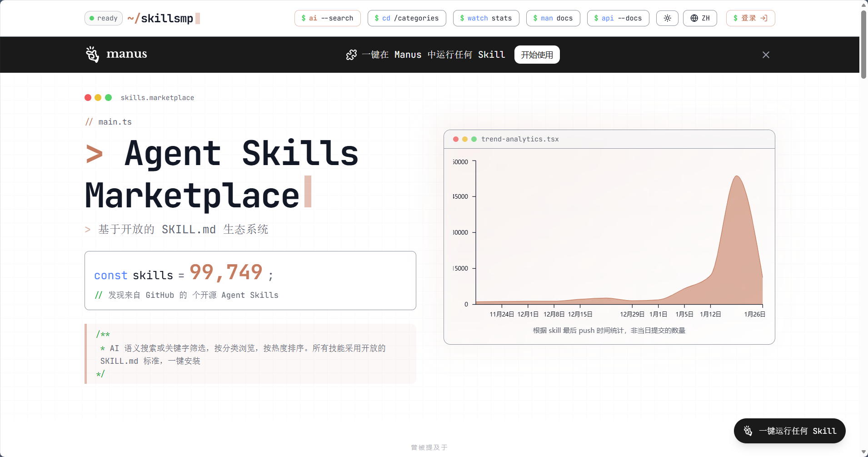Click the page vertical scrollbar thumb
Viewport: 868px width, 457px height.
pyautogui.click(x=863, y=44)
